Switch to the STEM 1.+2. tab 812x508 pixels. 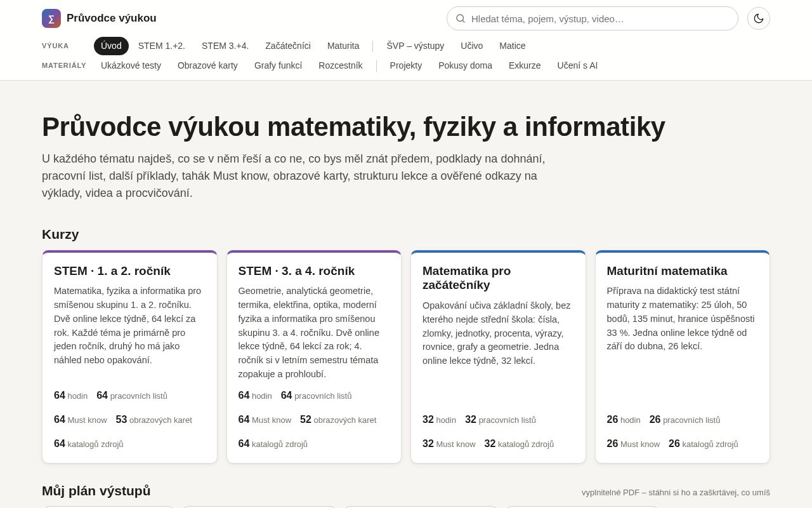(162, 46)
